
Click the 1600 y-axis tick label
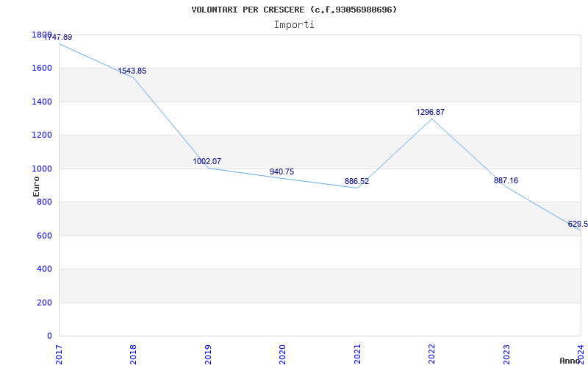pos(42,68)
